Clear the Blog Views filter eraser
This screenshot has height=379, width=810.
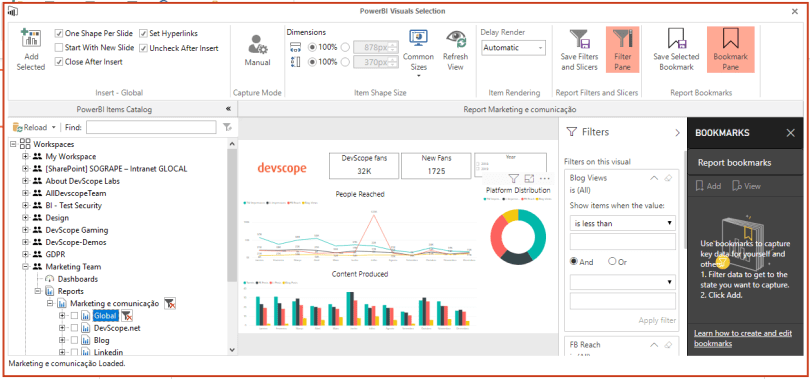click(x=667, y=178)
